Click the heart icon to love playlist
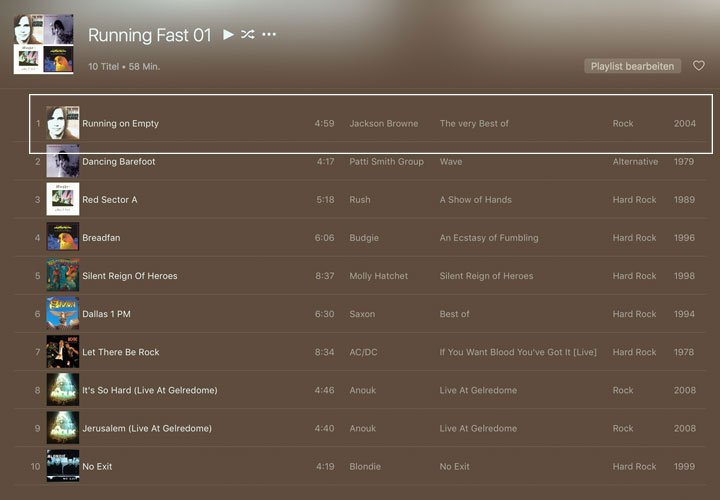 (x=699, y=66)
